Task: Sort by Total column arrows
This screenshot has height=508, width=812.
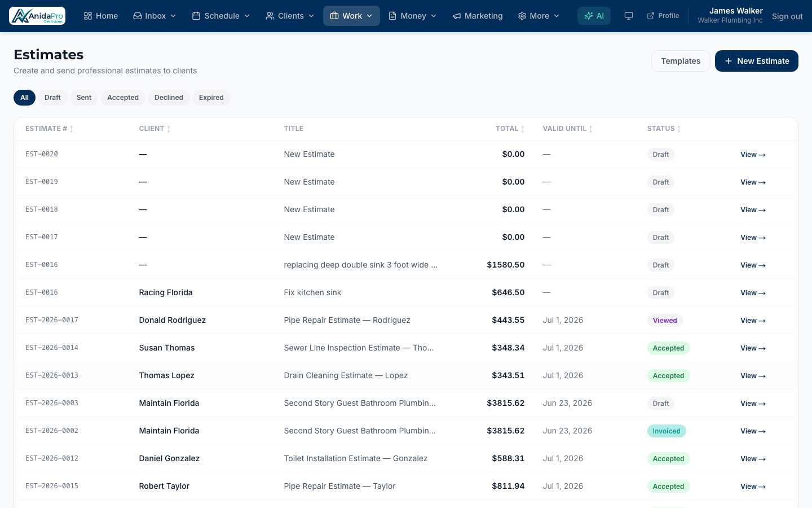Action: point(523,129)
